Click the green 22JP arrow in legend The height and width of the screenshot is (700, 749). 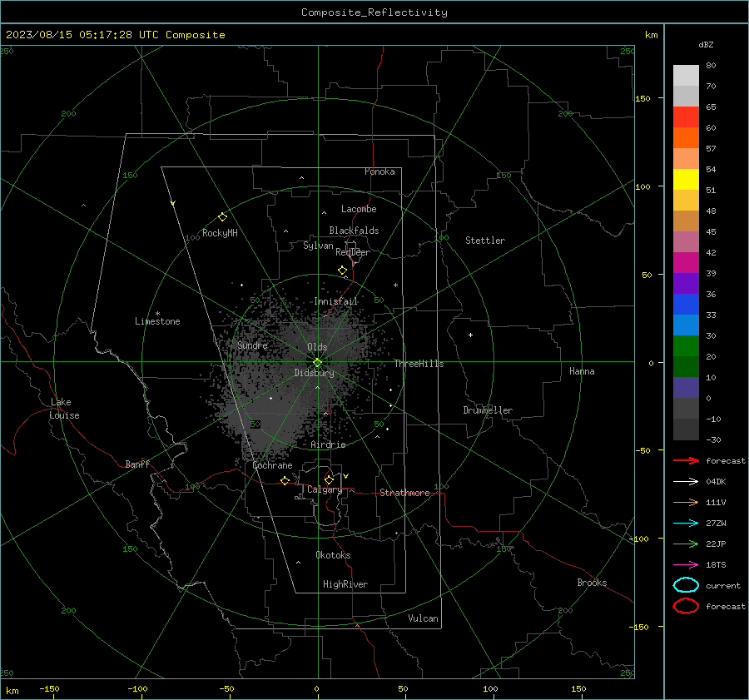coord(686,544)
